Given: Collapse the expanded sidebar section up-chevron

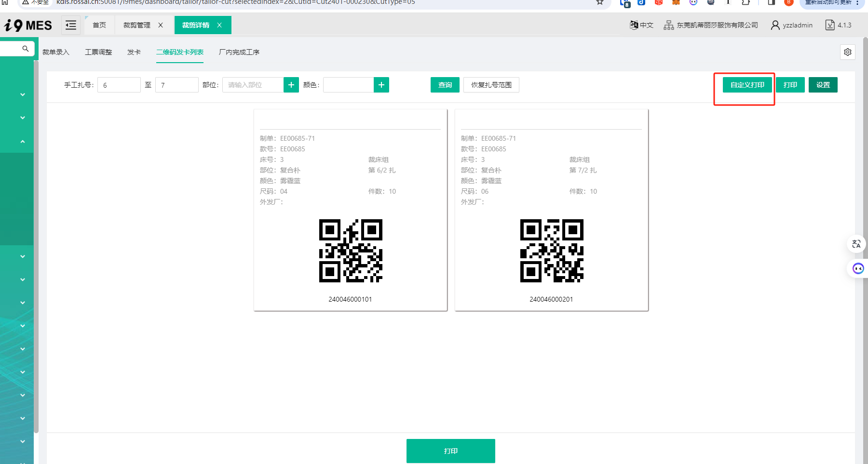Looking at the screenshot, I should (23, 142).
